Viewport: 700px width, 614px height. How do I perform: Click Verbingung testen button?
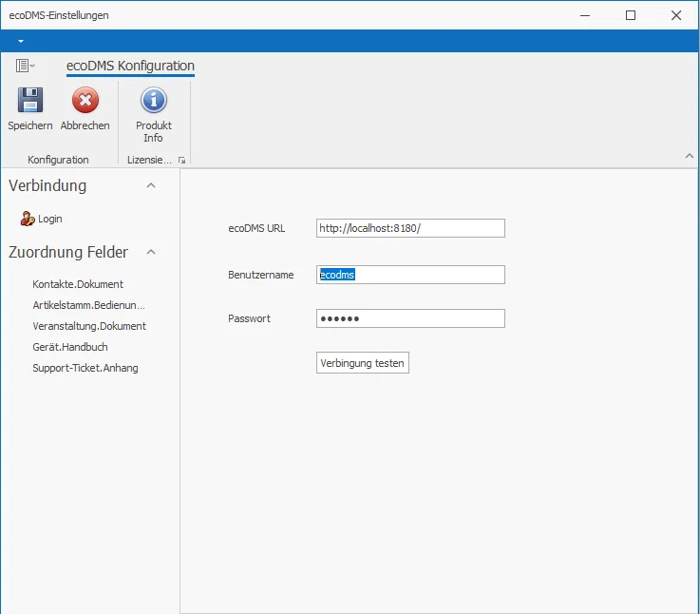[x=363, y=363]
